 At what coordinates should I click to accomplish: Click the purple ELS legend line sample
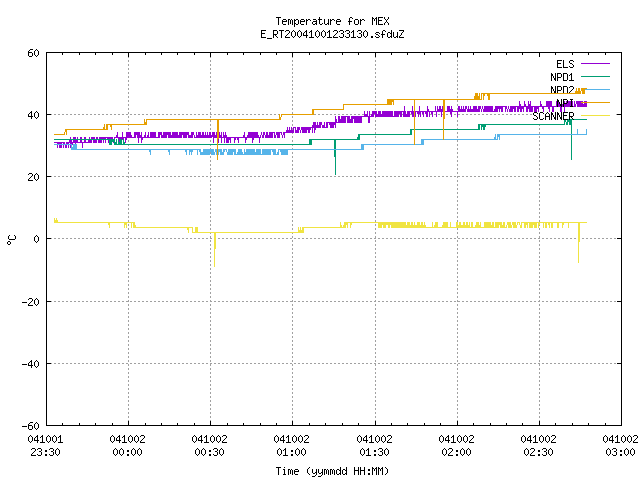pyautogui.click(x=595, y=64)
